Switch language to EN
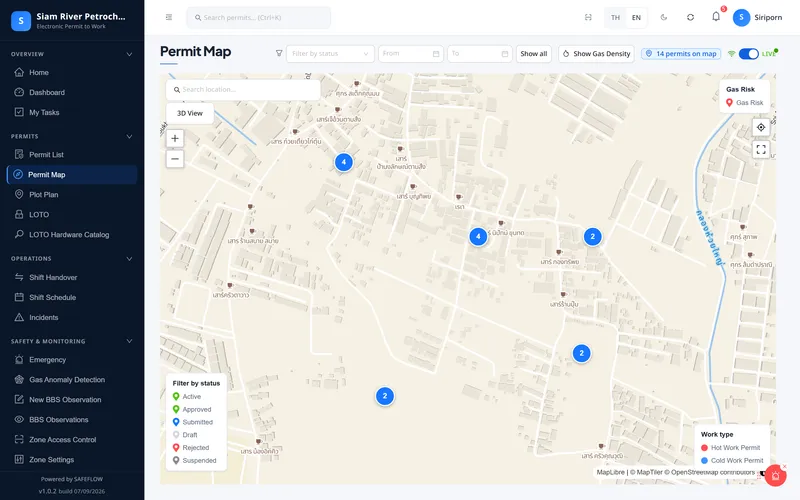 click(636, 17)
